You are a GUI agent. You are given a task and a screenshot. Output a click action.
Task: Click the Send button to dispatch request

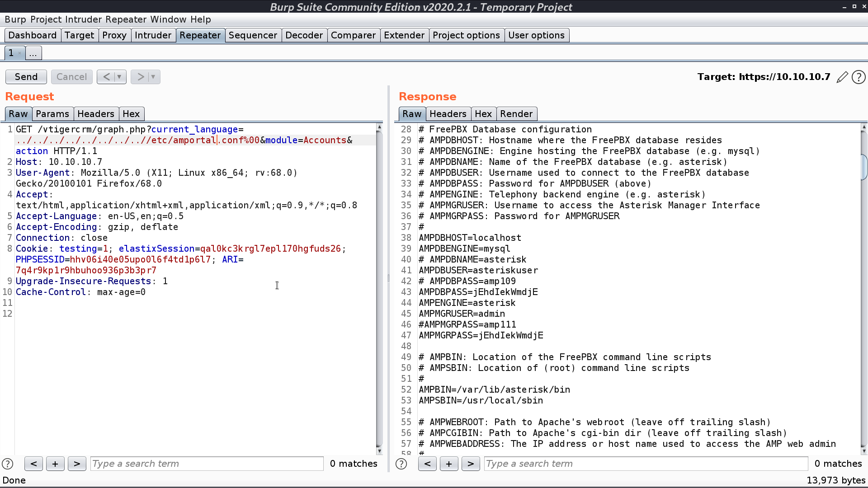26,76
